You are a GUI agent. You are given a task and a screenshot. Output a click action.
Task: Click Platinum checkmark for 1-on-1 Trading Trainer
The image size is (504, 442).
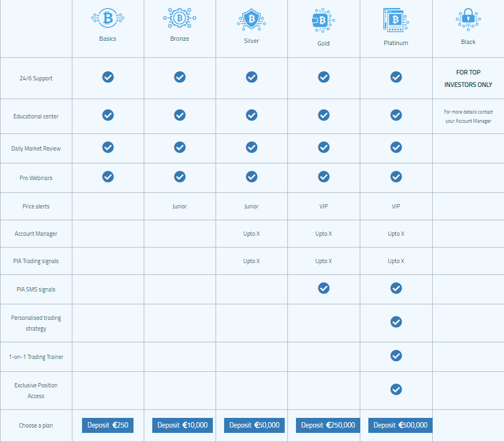point(396,356)
